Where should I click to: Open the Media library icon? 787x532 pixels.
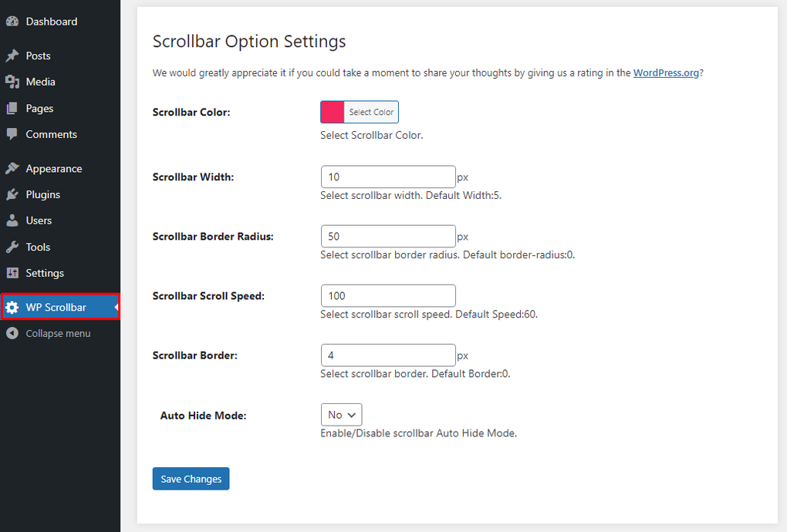pos(13,82)
